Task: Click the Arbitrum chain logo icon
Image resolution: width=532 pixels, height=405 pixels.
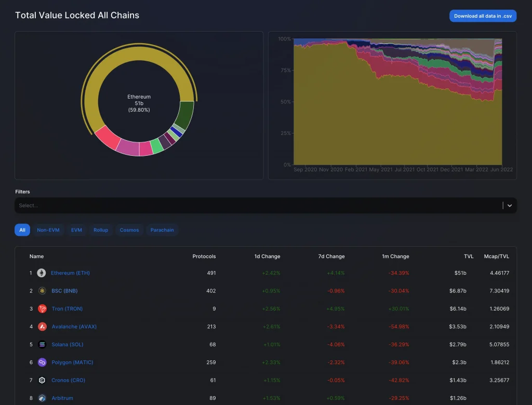Action: point(42,398)
